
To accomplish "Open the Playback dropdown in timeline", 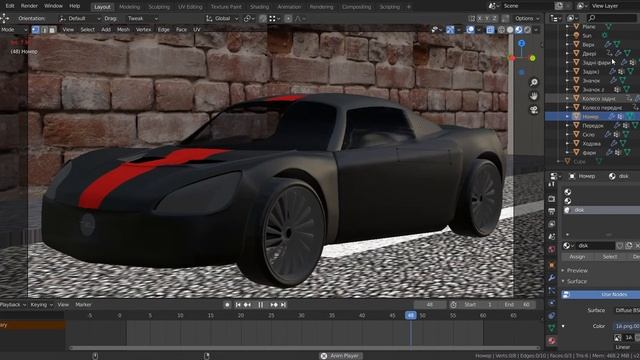I will pos(12,304).
